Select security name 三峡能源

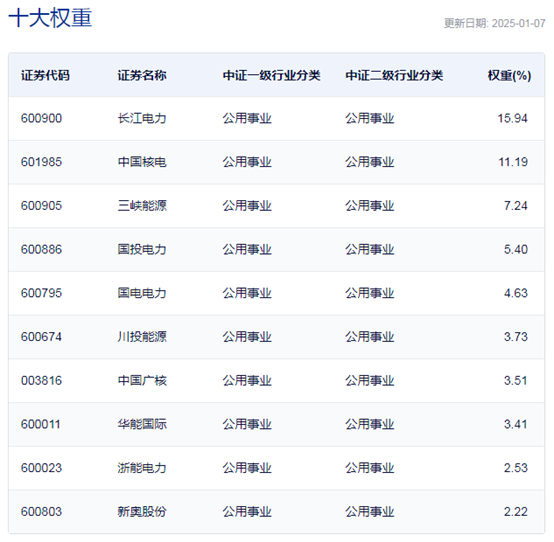tap(142, 206)
